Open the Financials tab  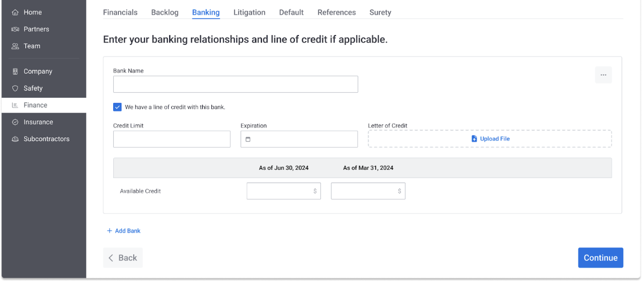pyautogui.click(x=120, y=12)
